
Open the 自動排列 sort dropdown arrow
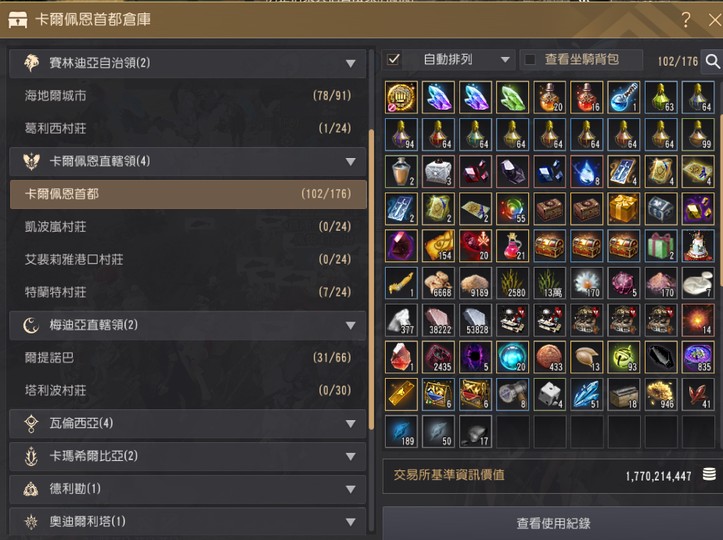(x=505, y=59)
